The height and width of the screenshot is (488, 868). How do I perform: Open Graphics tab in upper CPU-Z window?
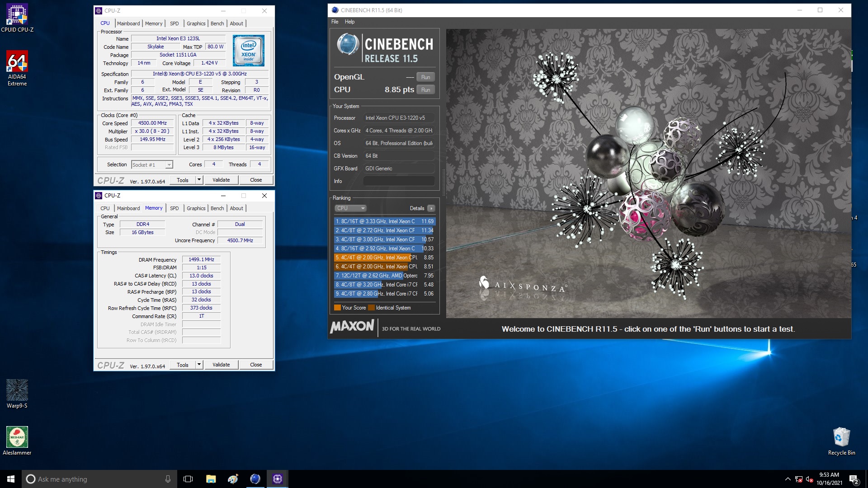[196, 23]
